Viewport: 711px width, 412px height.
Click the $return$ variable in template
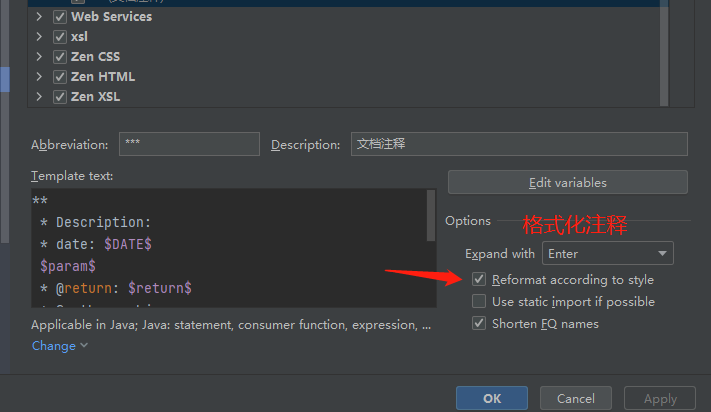point(160,288)
